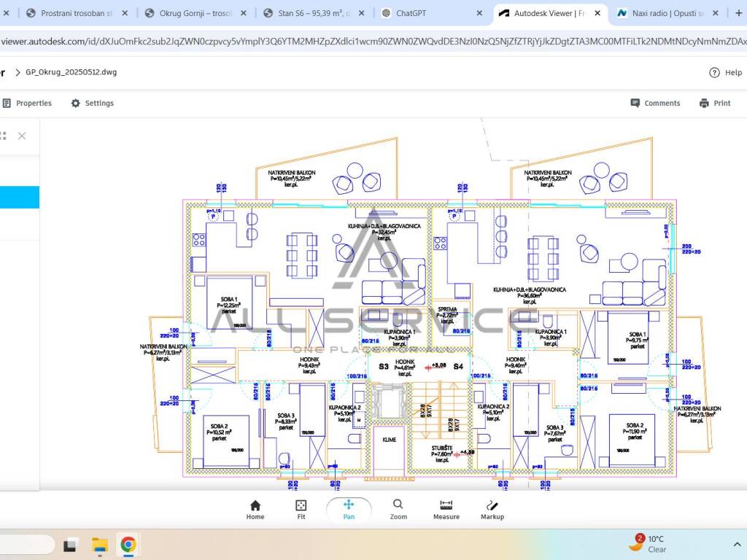Open viewer Settings
Image resolution: width=747 pixels, height=560 pixels.
(92, 104)
